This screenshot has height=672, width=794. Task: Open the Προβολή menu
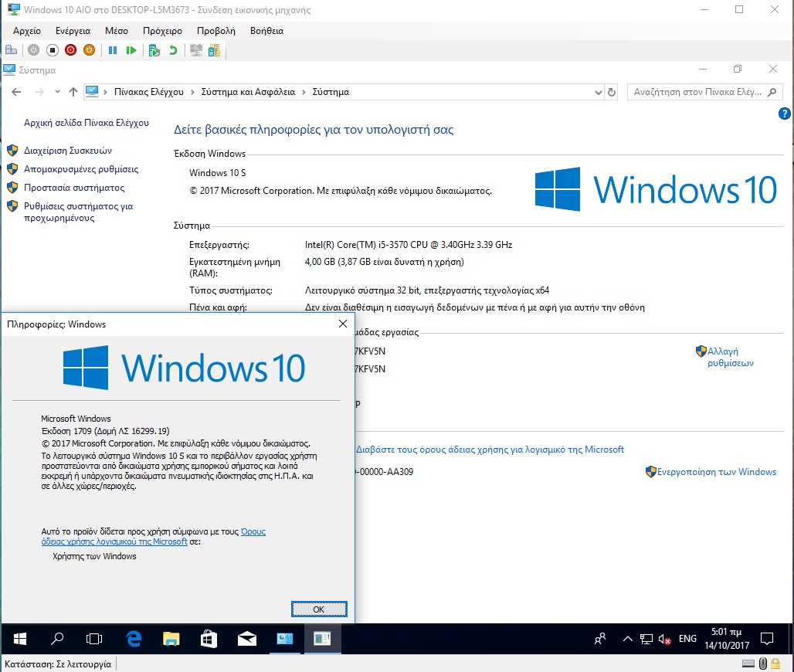pyautogui.click(x=216, y=31)
